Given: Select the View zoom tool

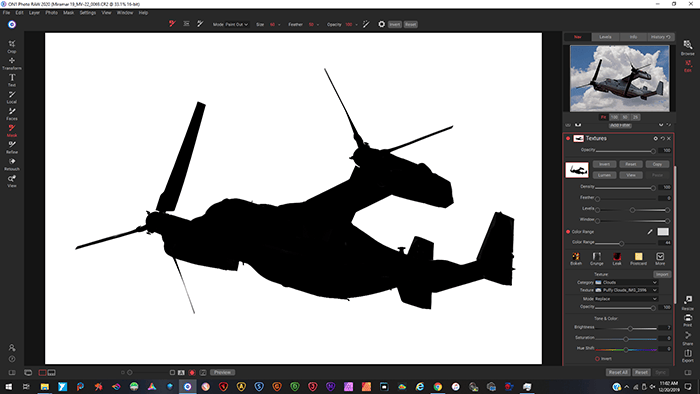Looking at the screenshot, I should 12,181.
